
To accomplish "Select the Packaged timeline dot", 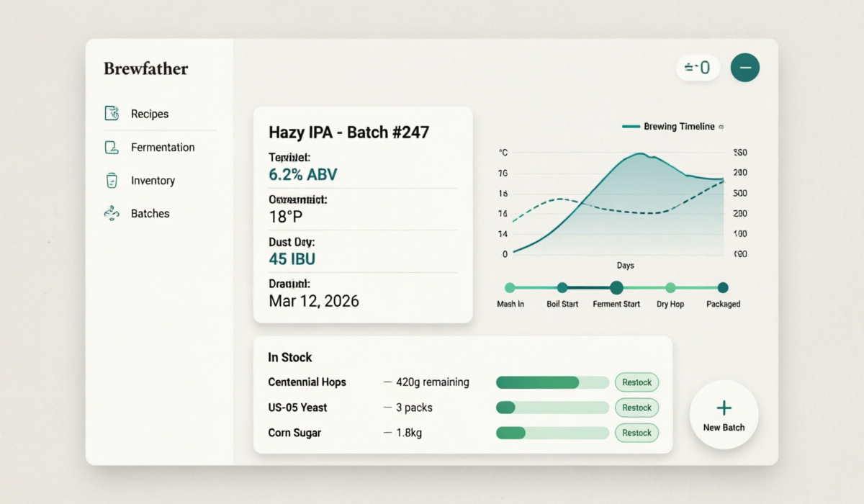I will [723, 288].
